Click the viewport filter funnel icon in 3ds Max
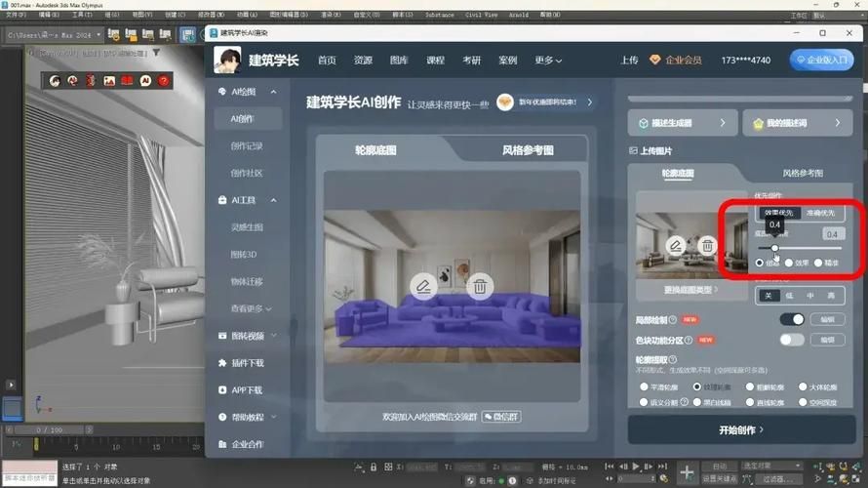868x488 pixels. [x=157, y=53]
